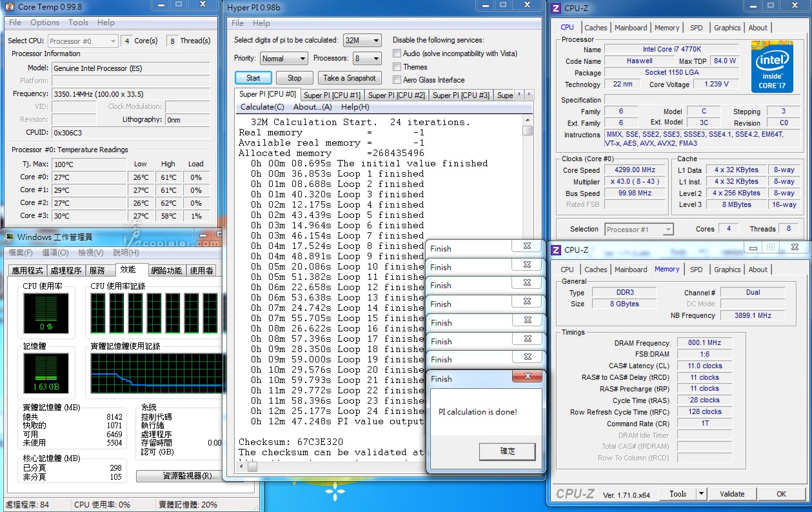The image size is (812, 512).
Task: Open Mainboard tab in top CPU-Z window
Action: tap(631, 28)
